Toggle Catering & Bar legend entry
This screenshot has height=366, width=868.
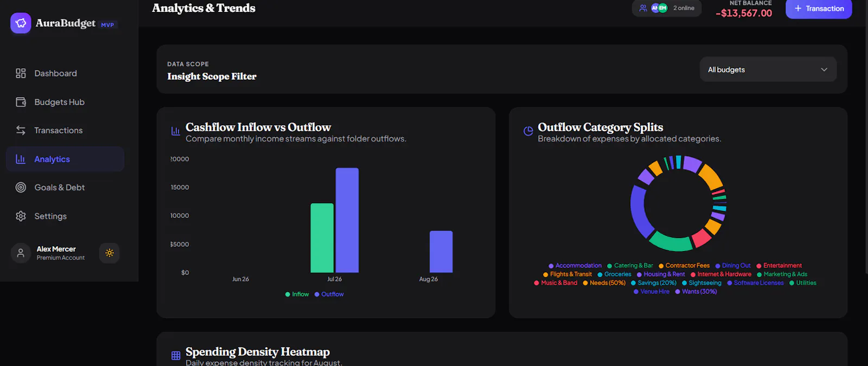coord(630,266)
